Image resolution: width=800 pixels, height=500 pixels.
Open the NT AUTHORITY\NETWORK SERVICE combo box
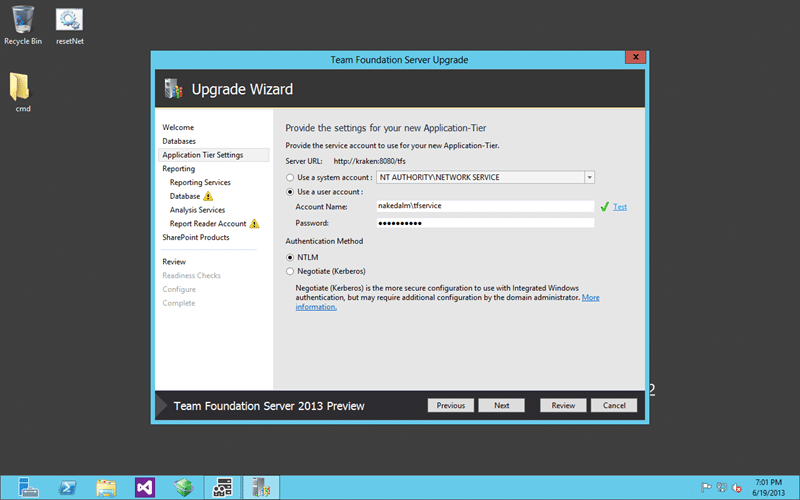tap(485, 178)
